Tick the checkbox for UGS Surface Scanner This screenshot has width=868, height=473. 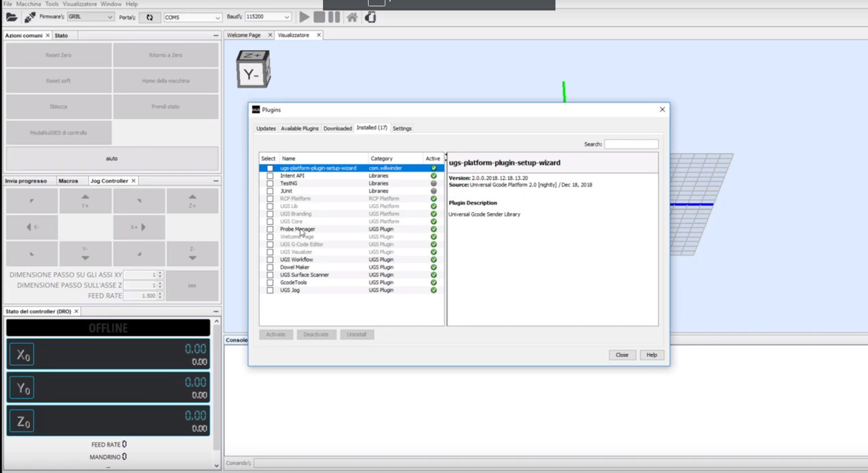[x=270, y=275]
